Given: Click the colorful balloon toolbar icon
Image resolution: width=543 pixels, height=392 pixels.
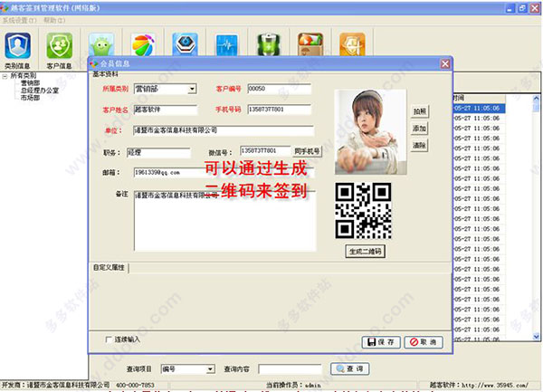Looking at the screenshot, I should (x=143, y=44).
